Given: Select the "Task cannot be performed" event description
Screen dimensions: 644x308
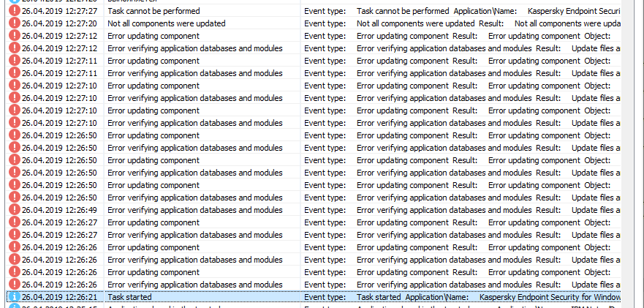Looking at the screenshot, I should pyautogui.click(x=153, y=12).
